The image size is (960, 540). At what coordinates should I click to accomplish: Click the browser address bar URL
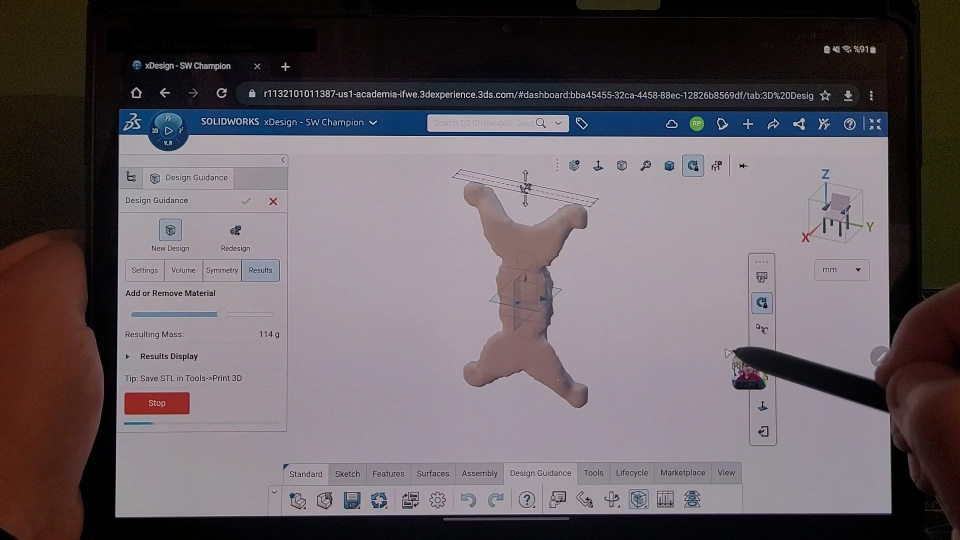click(x=538, y=95)
